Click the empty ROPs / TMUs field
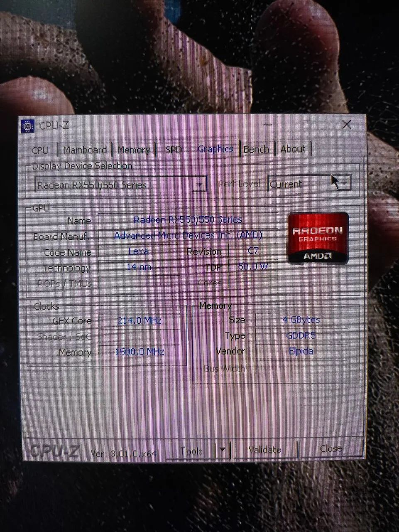The width and height of the screenshot is (399, 532). coord(139,283)
